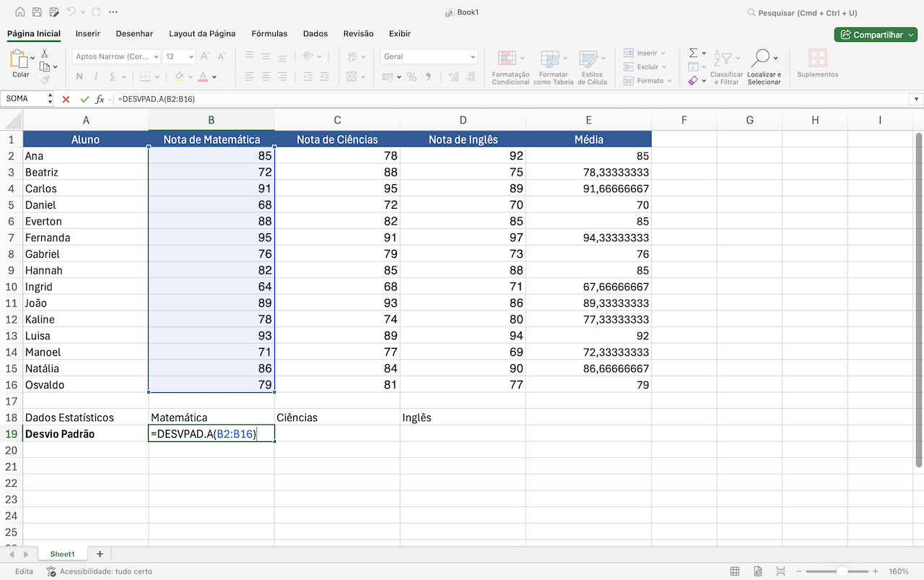Click the fx insert function icon
This screenshot has height=580, width=924.
pyautogui.click(x=100, y=99)
